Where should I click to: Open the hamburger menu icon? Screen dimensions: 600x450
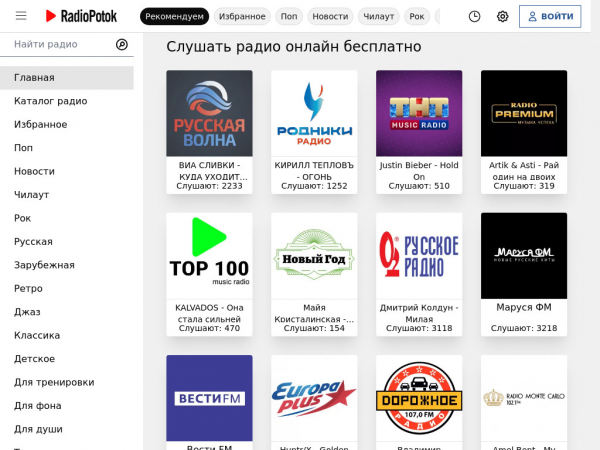click(x=21, y=16)
